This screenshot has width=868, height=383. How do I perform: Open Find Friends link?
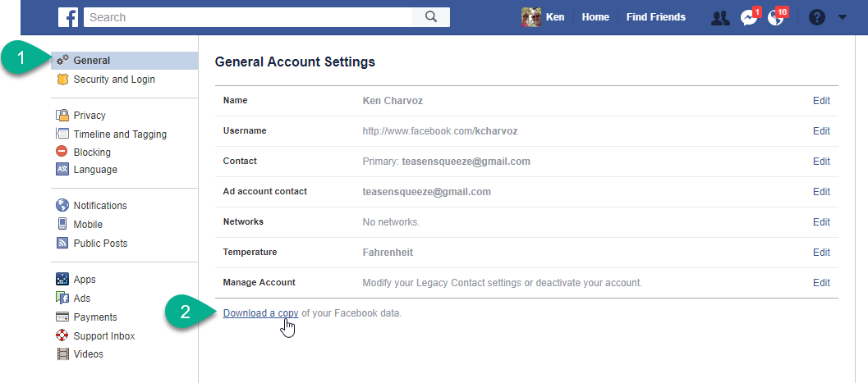tap(656, 17)
